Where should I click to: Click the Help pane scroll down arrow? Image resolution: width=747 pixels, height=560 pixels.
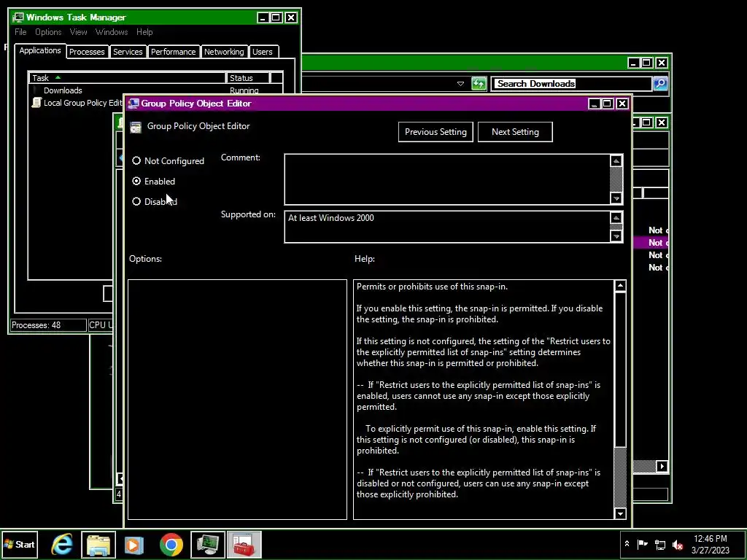coord(620,513)
